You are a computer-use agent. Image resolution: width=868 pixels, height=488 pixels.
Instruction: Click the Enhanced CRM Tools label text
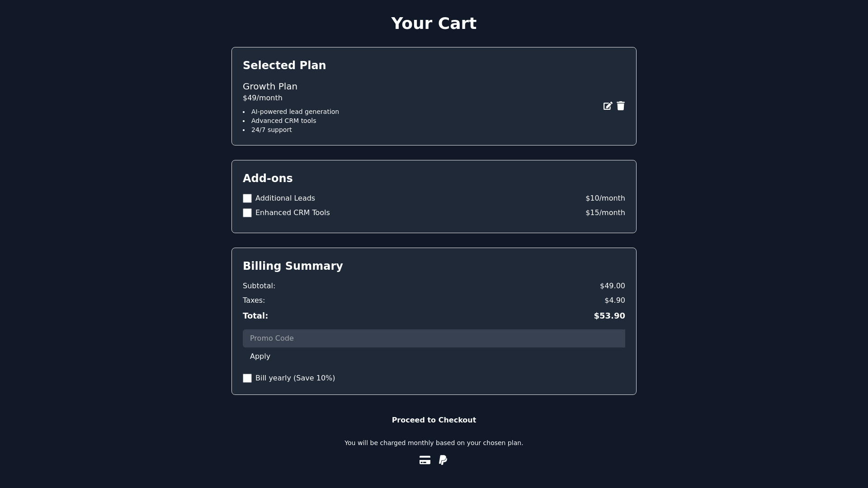[x=292, y=213]
